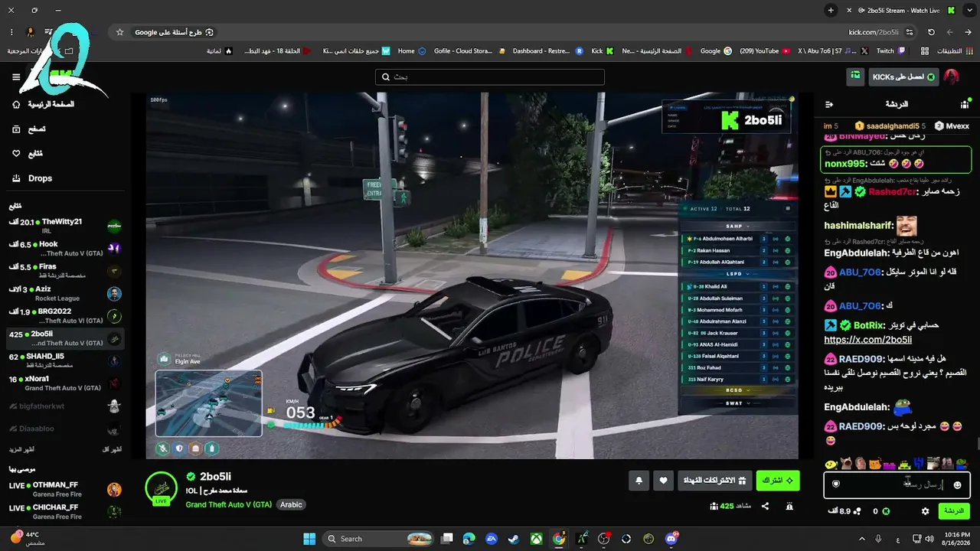Open the chat settings gear

click(x=925, y=511)
